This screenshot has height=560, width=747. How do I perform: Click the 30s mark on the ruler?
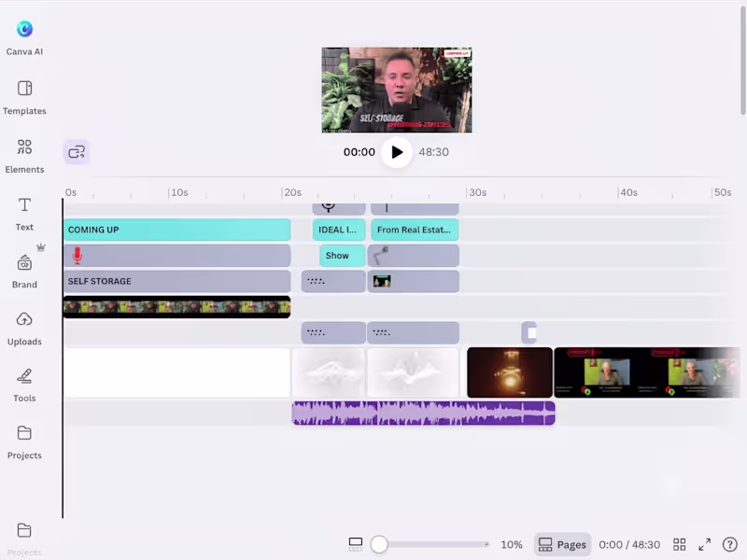pos(477,192)
